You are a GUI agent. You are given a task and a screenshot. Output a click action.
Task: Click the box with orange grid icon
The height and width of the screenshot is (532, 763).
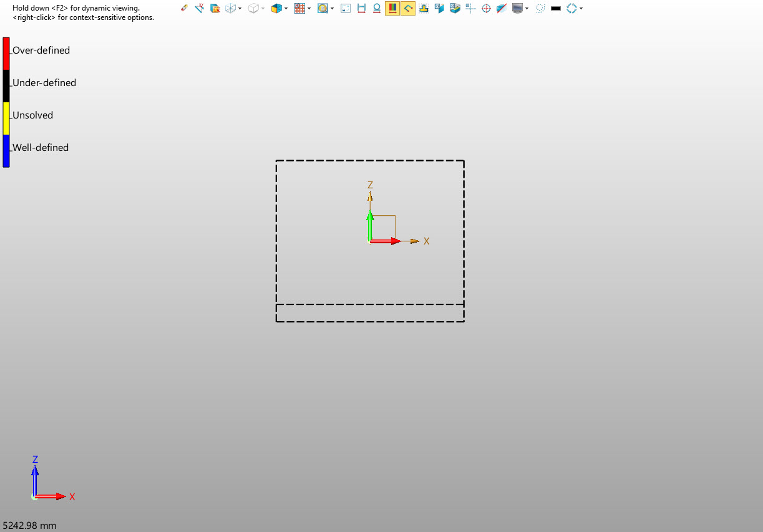pos(215,8)
